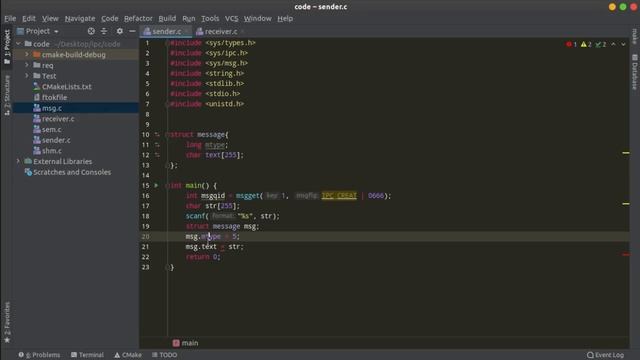The height and width of the screenshot is (360, 640).
Task: Expand External Libraries node
Action: tap(18, 161)
